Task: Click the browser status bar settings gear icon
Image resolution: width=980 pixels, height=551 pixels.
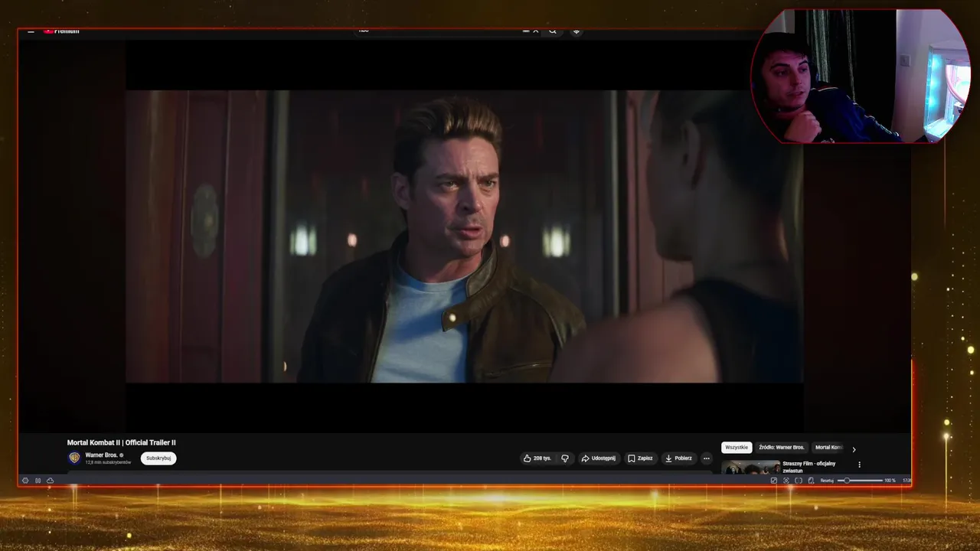Action: click(25, 481)
